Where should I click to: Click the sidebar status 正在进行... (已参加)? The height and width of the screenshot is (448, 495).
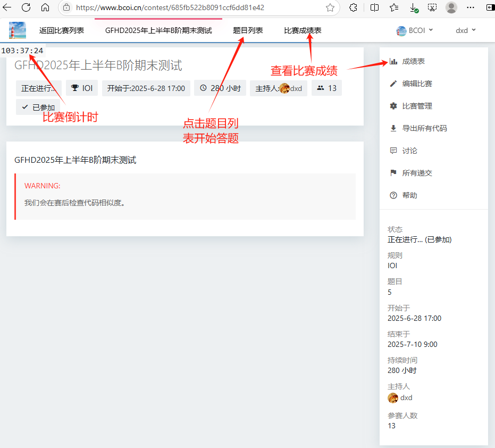420,240
